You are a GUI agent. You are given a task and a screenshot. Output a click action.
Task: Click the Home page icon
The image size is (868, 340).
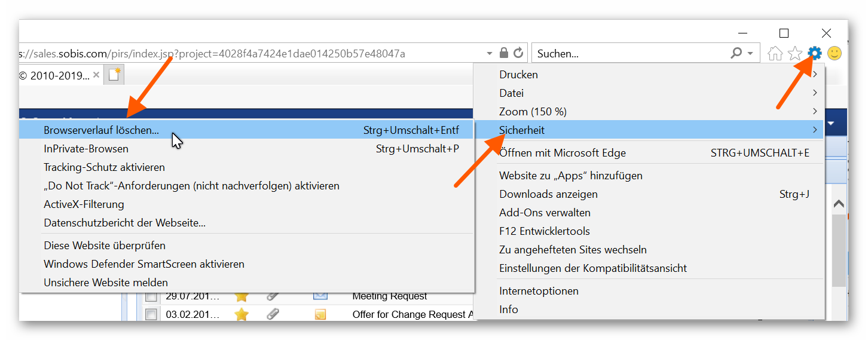775,54
